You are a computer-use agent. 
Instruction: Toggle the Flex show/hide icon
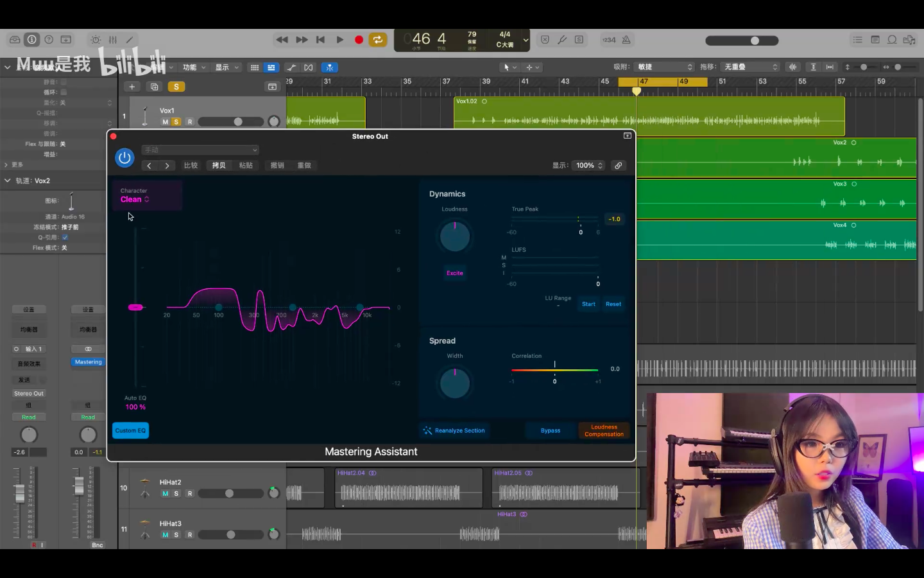point(309,67)
